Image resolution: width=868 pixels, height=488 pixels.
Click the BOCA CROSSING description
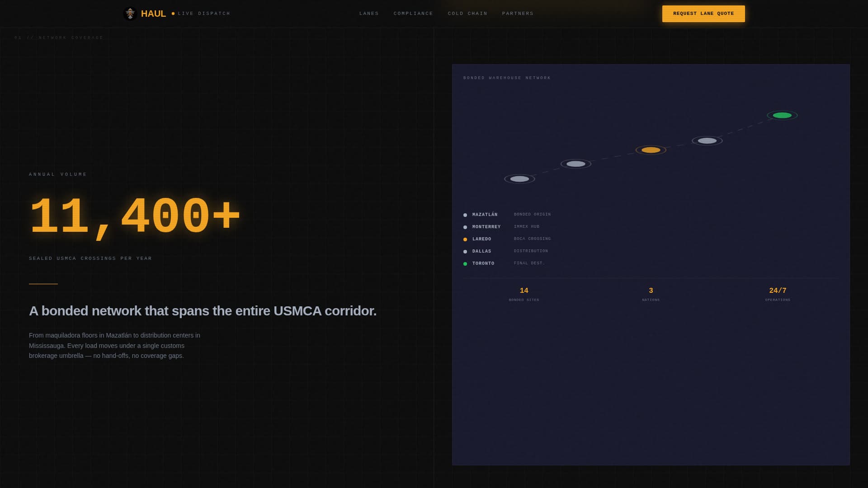coord(532,239)
